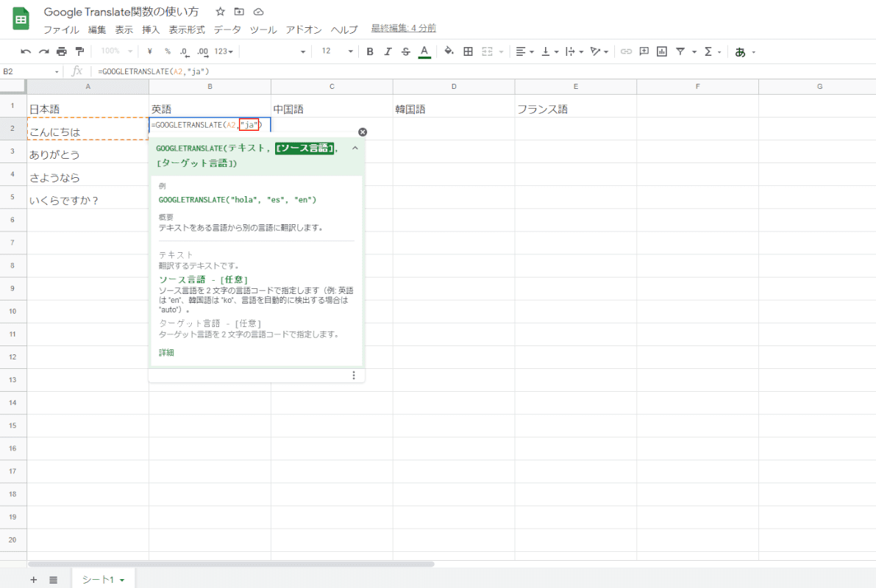Click the redo arrow icon
The width and height of the screenshot is (876, 588).
pyautogui.click(x=43, y=51)
